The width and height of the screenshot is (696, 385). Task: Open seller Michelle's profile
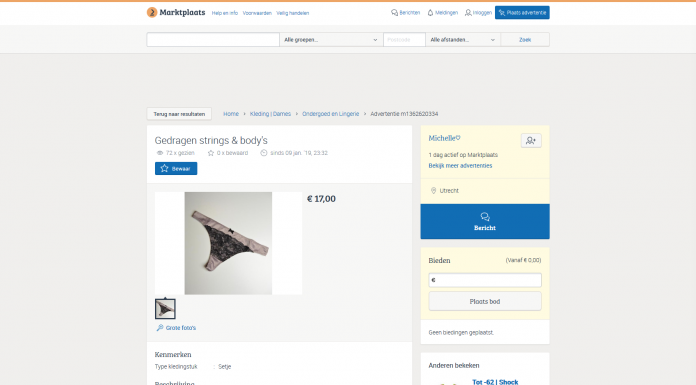(x=444, y=138)
